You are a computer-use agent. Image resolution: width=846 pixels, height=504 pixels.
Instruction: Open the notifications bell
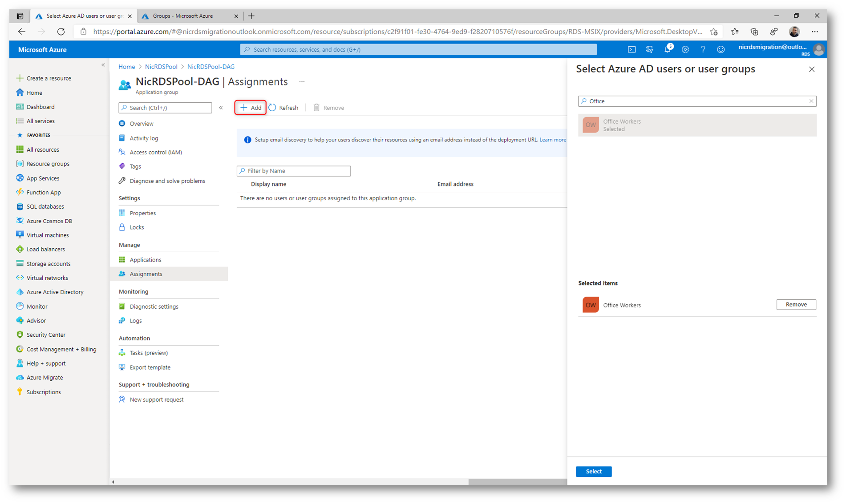(667, 49)
